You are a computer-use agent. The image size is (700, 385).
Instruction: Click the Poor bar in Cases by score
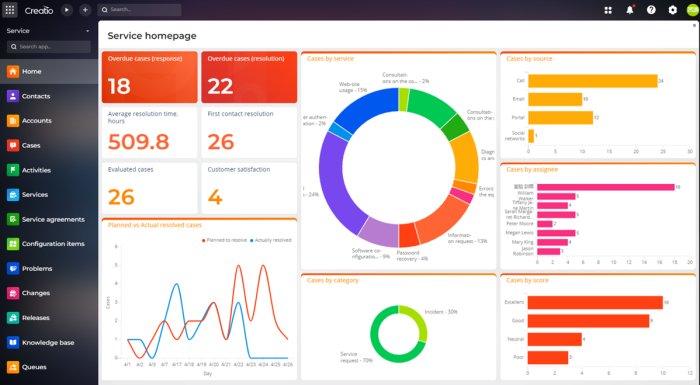[x=548, y=357]
